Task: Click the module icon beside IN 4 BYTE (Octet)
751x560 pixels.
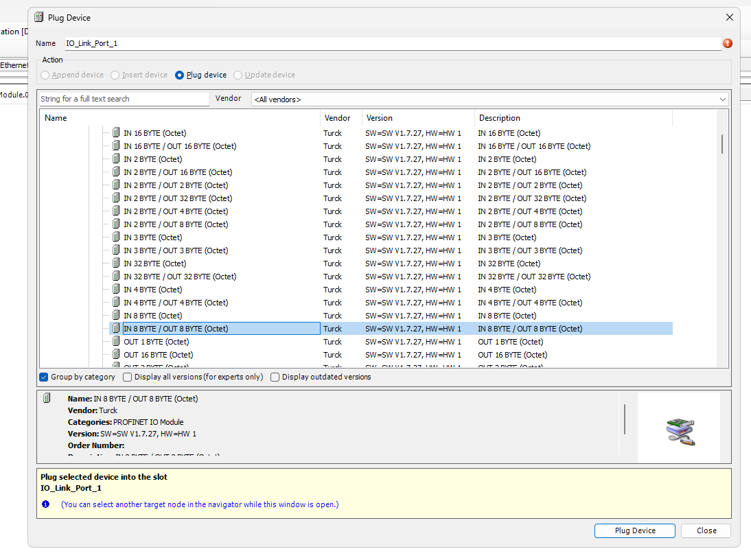Action: click(116, 289)
